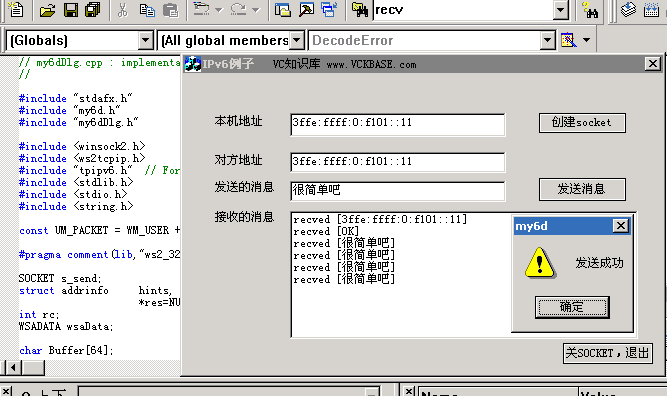Click the Cut scissors icon
The image size is (667, 396).
(123, 9)
